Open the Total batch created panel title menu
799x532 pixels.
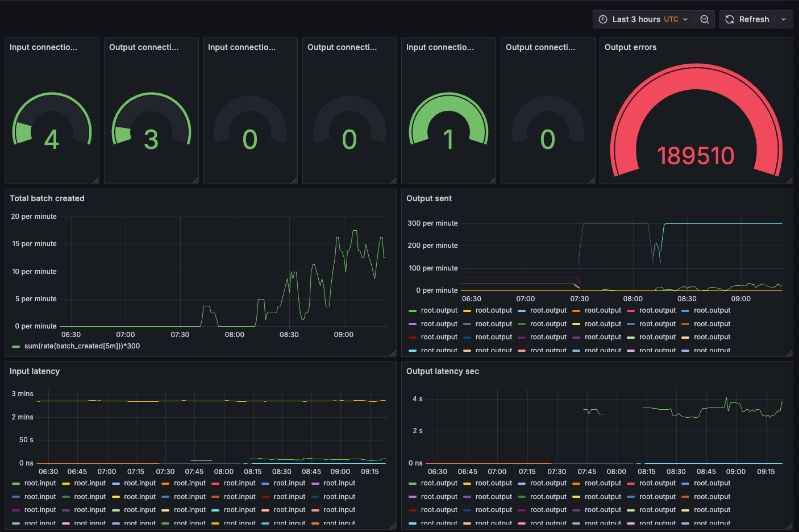[x=47, y=198]
